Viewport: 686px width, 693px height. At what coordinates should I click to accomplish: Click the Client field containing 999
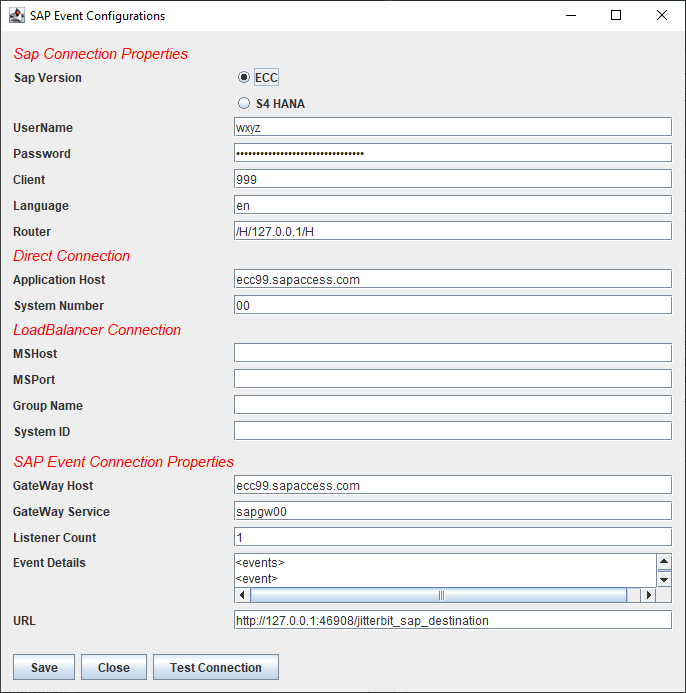452,179
